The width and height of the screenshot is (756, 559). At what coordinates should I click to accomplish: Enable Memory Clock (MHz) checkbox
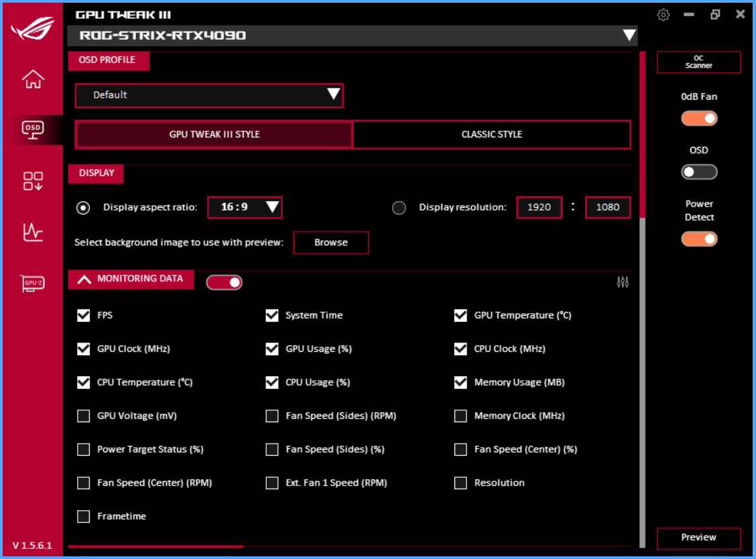point(460,416)
